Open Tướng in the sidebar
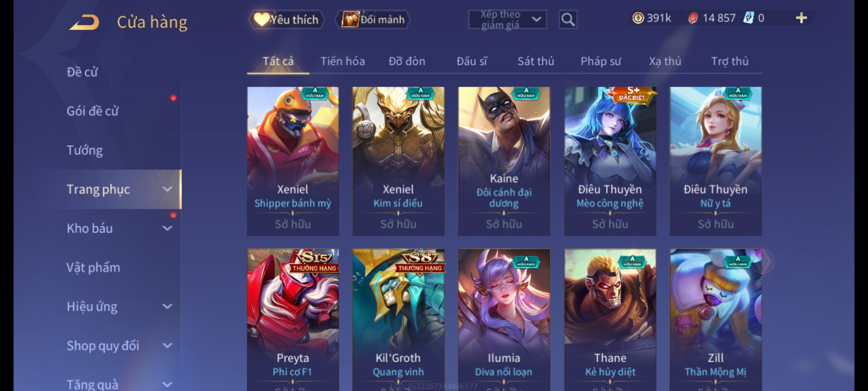 (x=85, y=150)
